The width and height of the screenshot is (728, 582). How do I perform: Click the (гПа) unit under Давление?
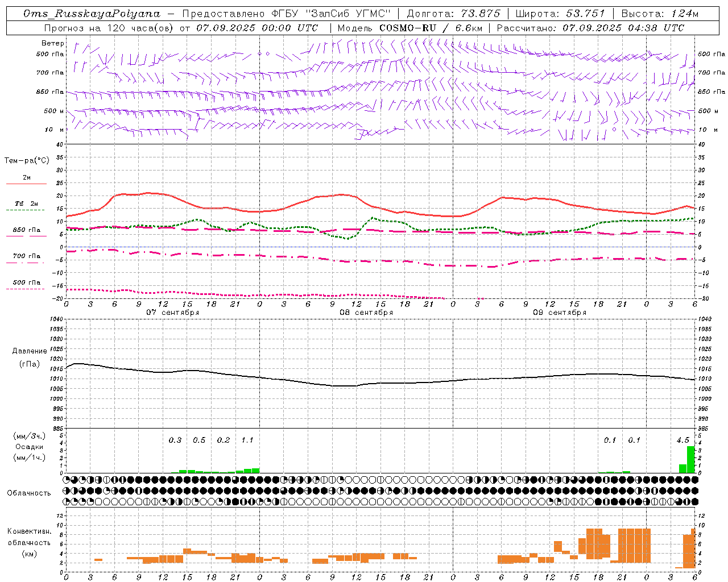pos(30,364)
